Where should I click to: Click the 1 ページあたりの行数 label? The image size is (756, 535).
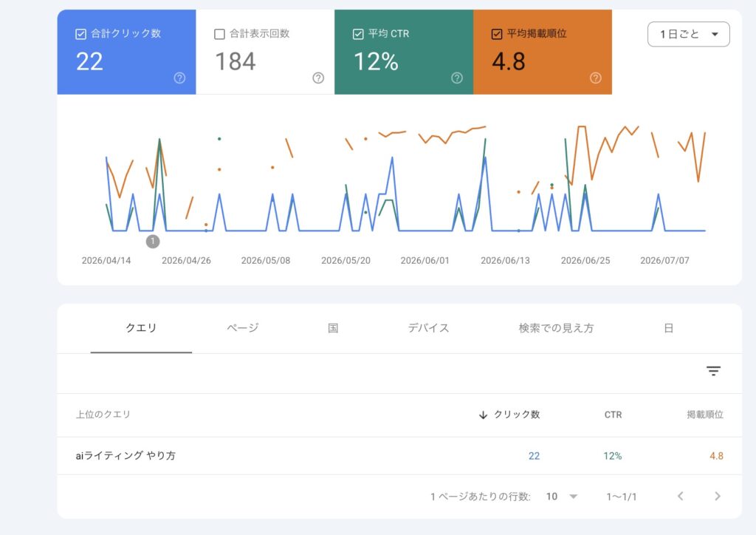[x=480, y=497]
